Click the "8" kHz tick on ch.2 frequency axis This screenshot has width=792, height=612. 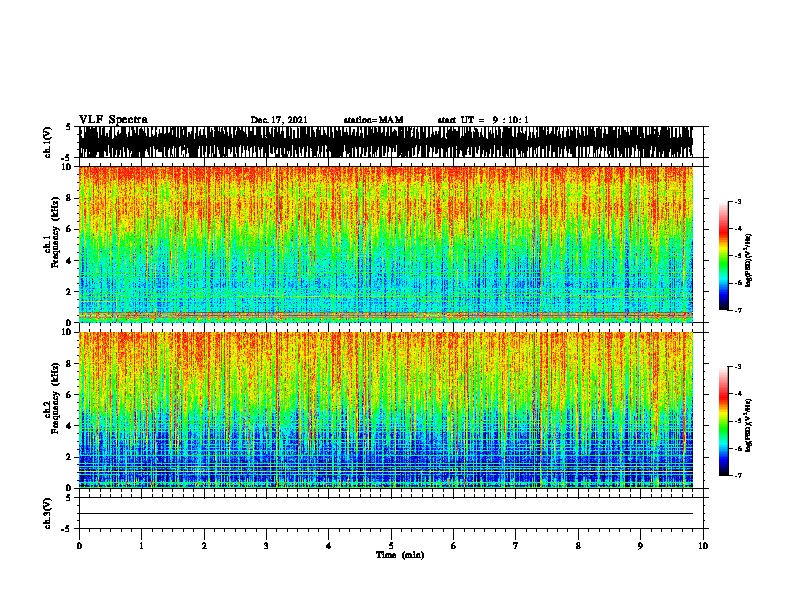[x=70, y=363]
